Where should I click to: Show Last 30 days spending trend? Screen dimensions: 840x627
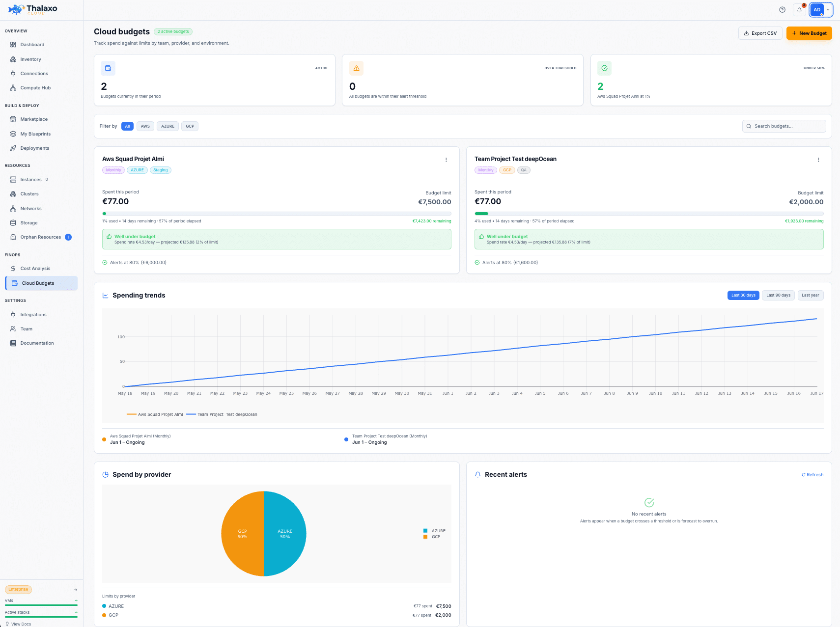pos(743,295)
